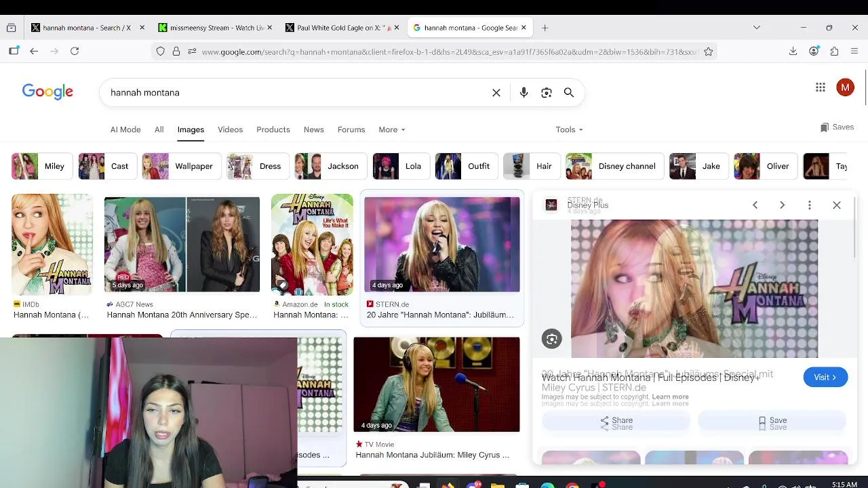Click the Visit button in preview
This screenshot has height=488, width=868.
(825, 378)
